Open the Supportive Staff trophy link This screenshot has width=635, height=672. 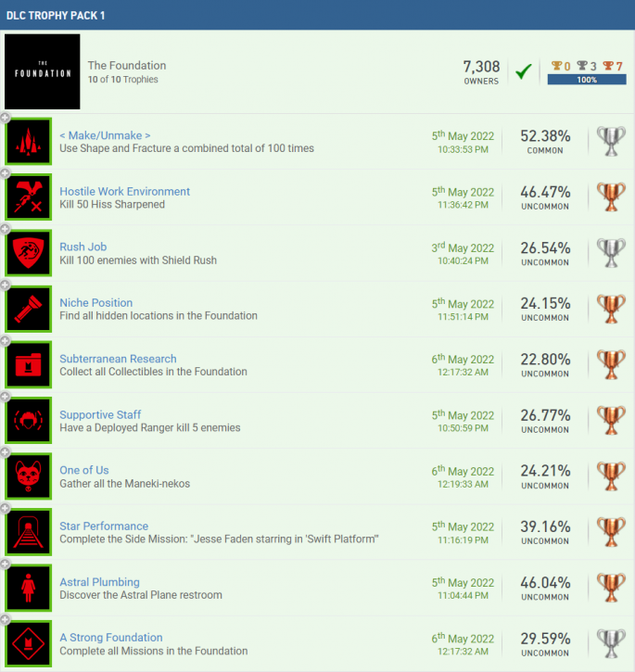100,415
